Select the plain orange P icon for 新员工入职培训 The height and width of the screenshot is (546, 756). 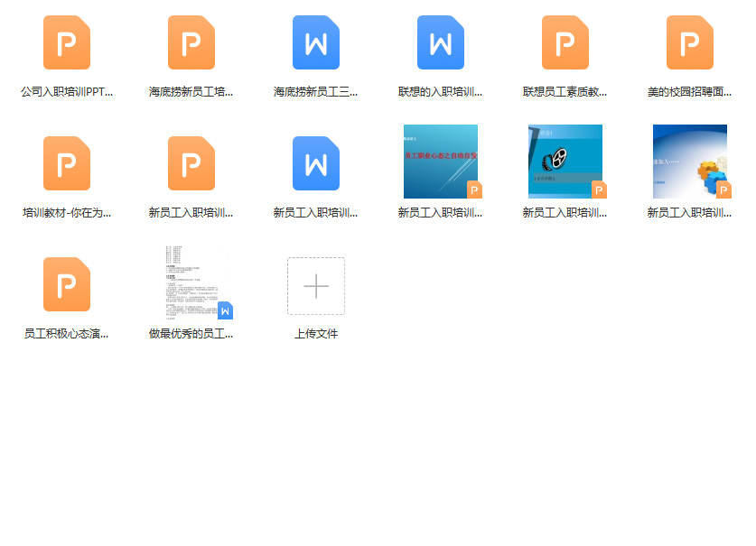191,163
